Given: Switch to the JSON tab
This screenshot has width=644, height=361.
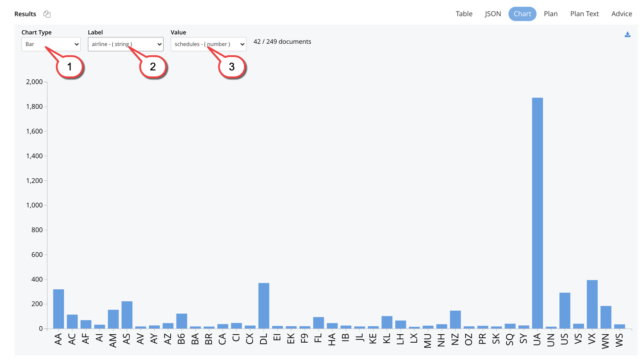Looking at the screenshot, I should 492,13.
